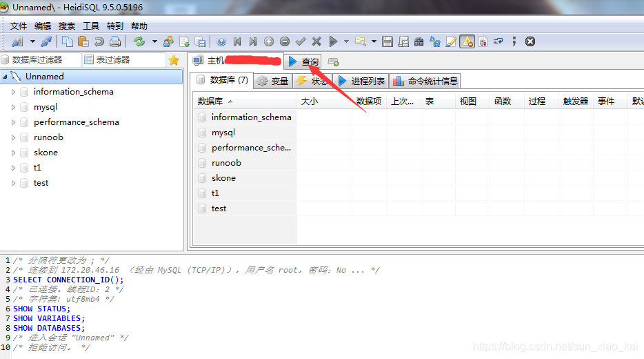Click the wrap long lines icon
The height and width of the screenshot is (359, 644).
[499, 41]
